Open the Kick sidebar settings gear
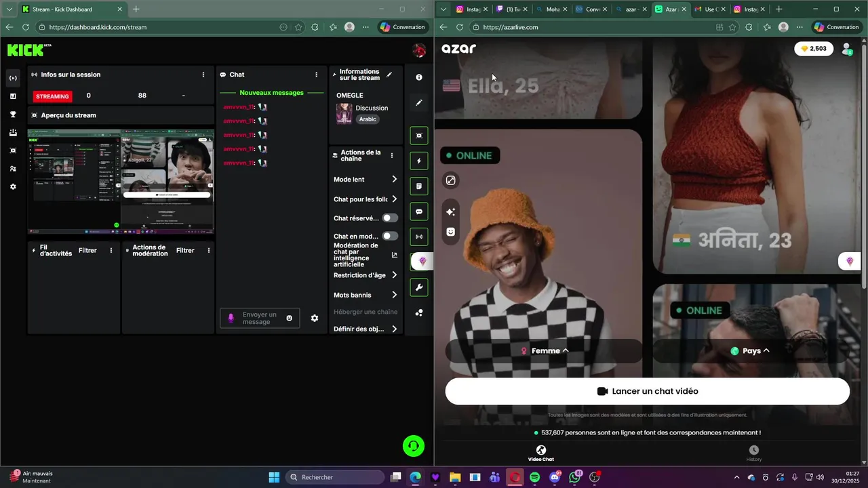 13,187
